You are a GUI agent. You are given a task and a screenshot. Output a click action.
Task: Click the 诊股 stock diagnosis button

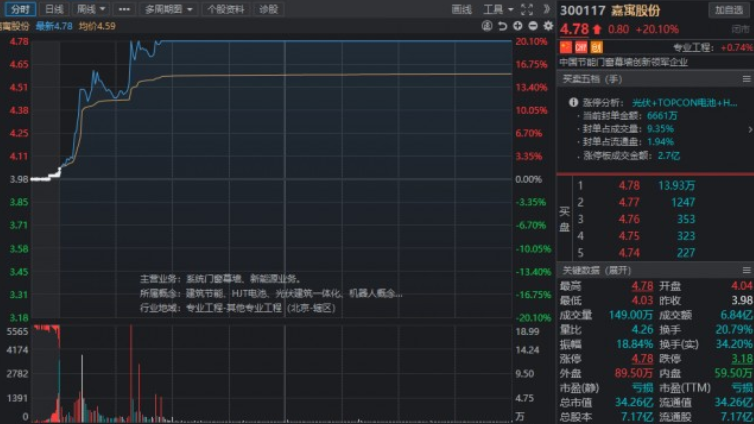268,9
